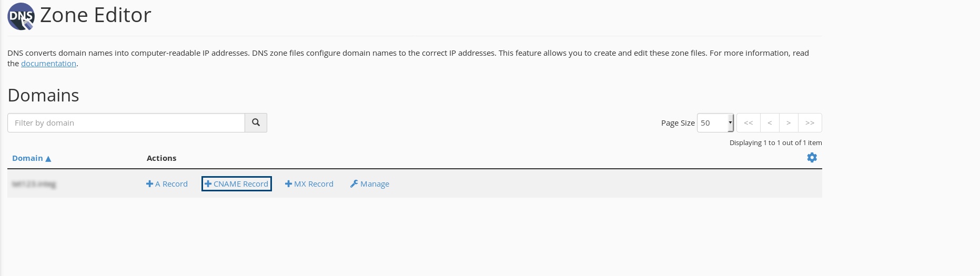This screenshot has height=276, width=980.
Task: Add an A Record
Action: point(167,184)
